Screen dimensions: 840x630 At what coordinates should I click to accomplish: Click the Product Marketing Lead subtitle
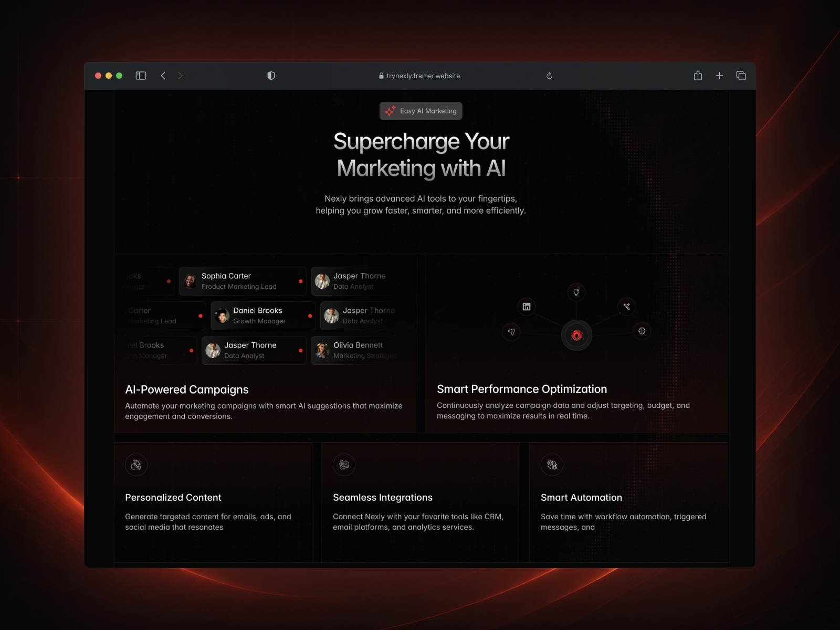(239, 287)
